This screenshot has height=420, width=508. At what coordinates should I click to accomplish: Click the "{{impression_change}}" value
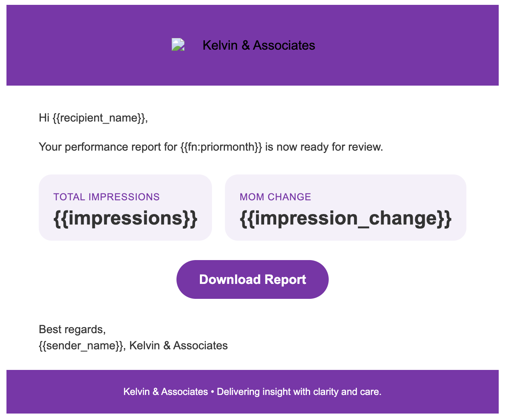coord(346,218)
